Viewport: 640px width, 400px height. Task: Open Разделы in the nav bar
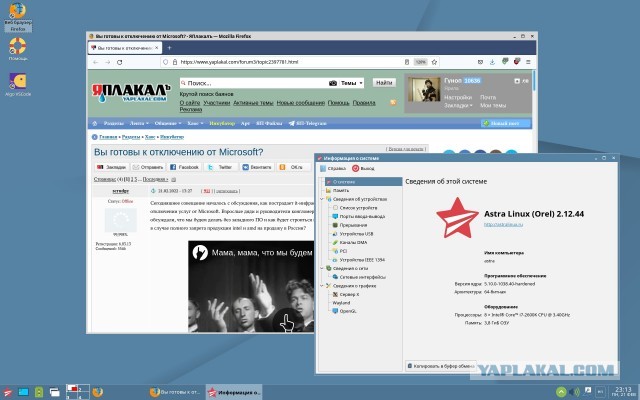pos(113,123)
